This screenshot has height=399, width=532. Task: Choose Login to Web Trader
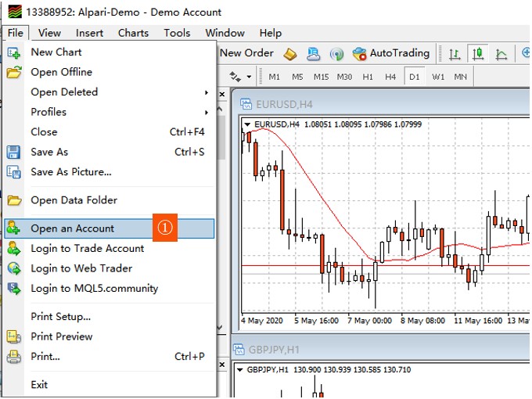click(110, 268)
